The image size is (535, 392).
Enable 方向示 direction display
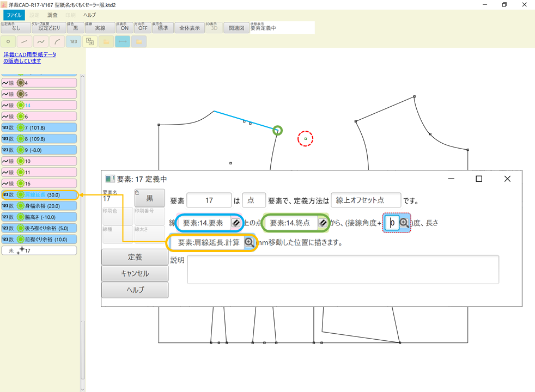[141, 26]
